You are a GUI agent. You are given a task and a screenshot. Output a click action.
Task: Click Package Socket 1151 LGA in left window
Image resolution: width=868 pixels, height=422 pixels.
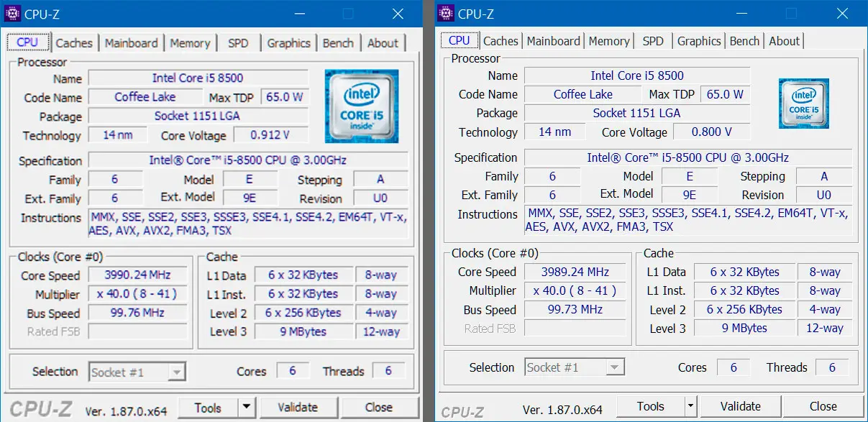[x=198, y=116]
